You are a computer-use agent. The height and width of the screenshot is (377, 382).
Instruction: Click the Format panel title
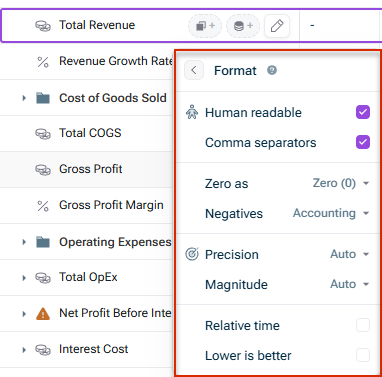(x=235, y=71)
